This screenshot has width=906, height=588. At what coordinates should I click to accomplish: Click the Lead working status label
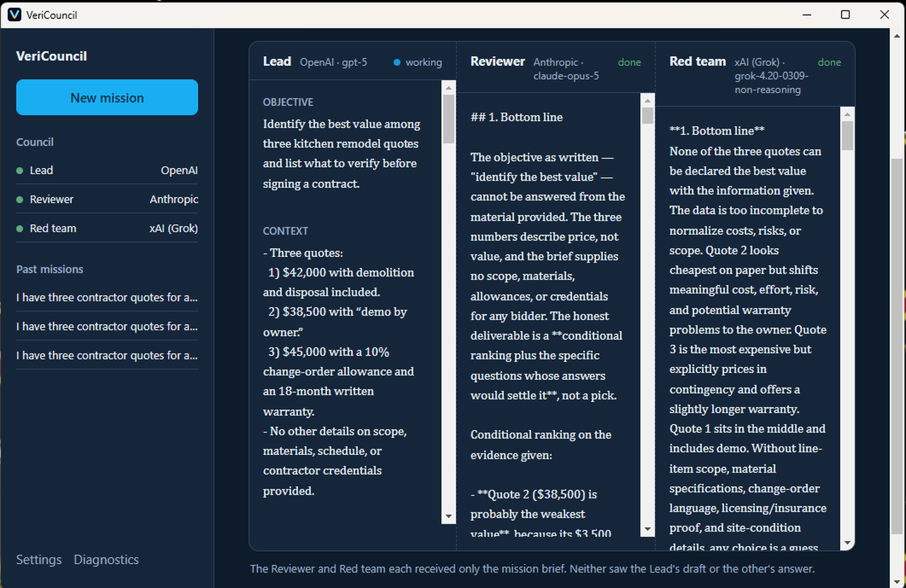coord(423,62)
